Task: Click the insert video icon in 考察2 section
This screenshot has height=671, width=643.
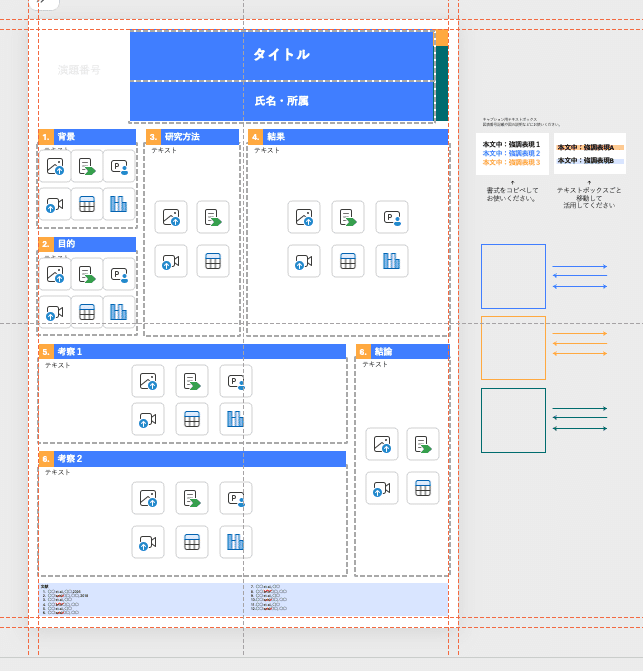Action: click(x=148, y=542)
